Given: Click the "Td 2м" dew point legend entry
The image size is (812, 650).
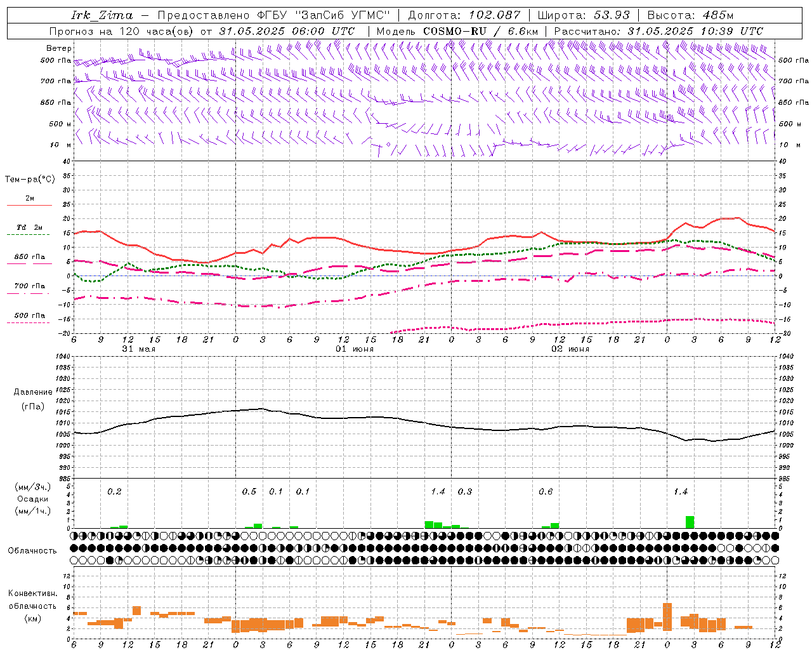Looking at the screenshot, I should point(30,227).
